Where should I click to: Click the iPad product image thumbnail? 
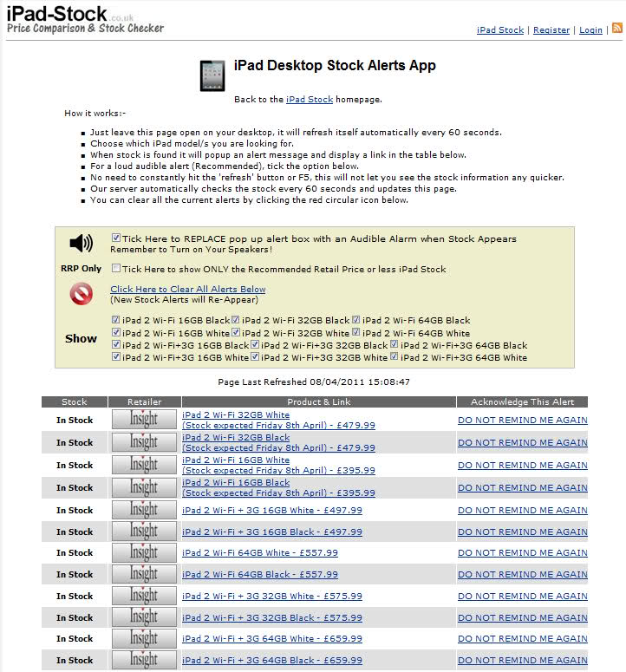tap(212, 75)
